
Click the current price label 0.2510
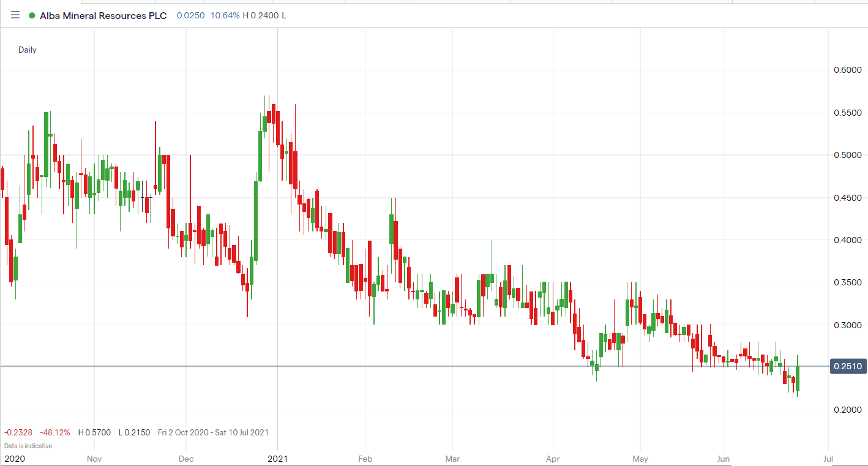tap(847, 366)
